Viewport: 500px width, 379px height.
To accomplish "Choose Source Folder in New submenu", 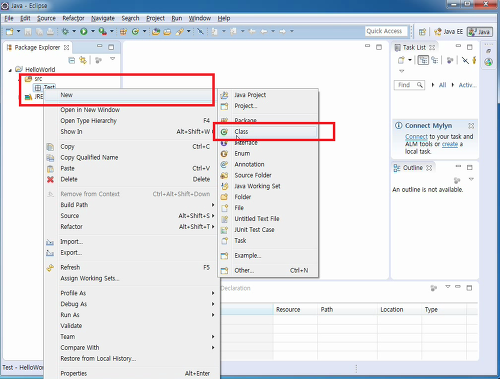I will (268, 175).
